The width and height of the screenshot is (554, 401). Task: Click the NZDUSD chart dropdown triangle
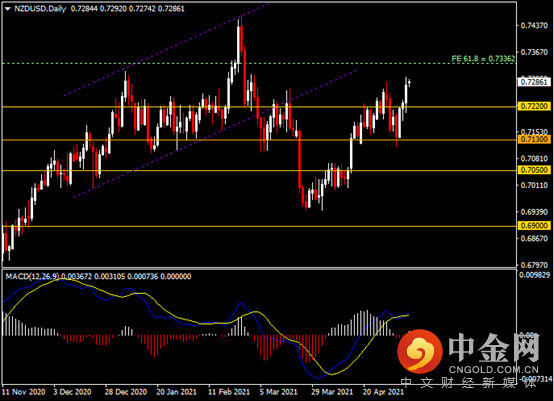click(8, 9)
